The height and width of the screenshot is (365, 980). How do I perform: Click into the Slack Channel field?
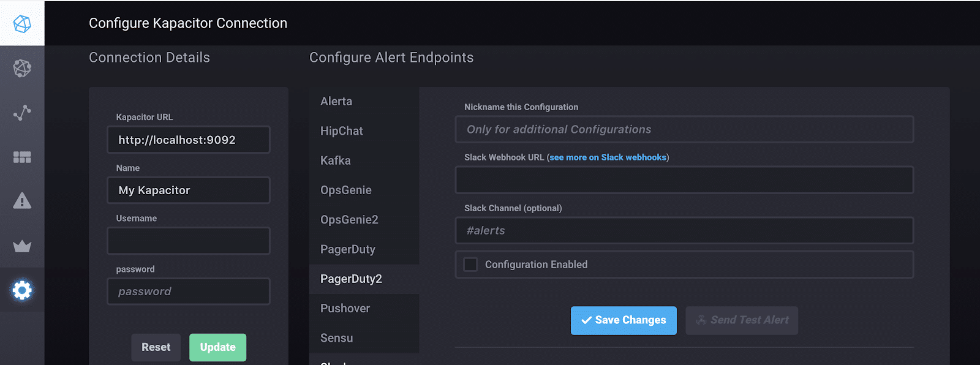[x=684, y=231]
